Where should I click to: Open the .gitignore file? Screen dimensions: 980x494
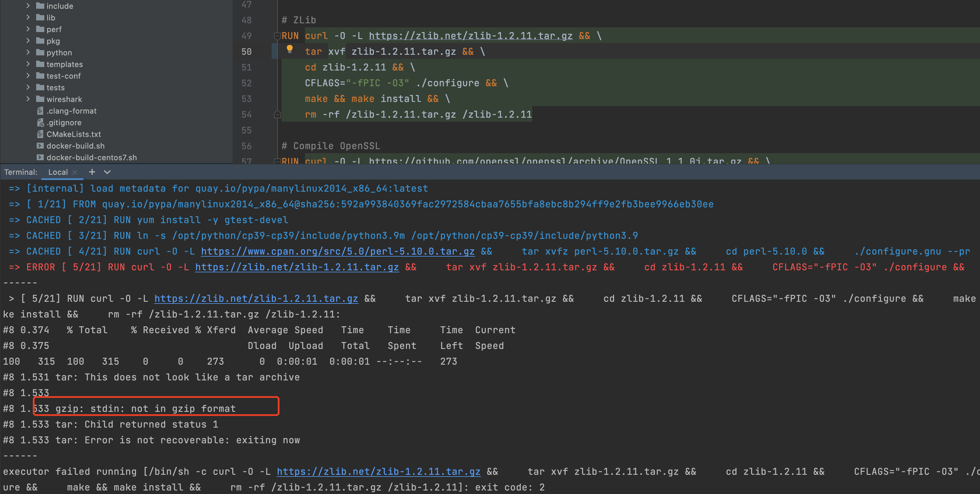pos(64,122)
